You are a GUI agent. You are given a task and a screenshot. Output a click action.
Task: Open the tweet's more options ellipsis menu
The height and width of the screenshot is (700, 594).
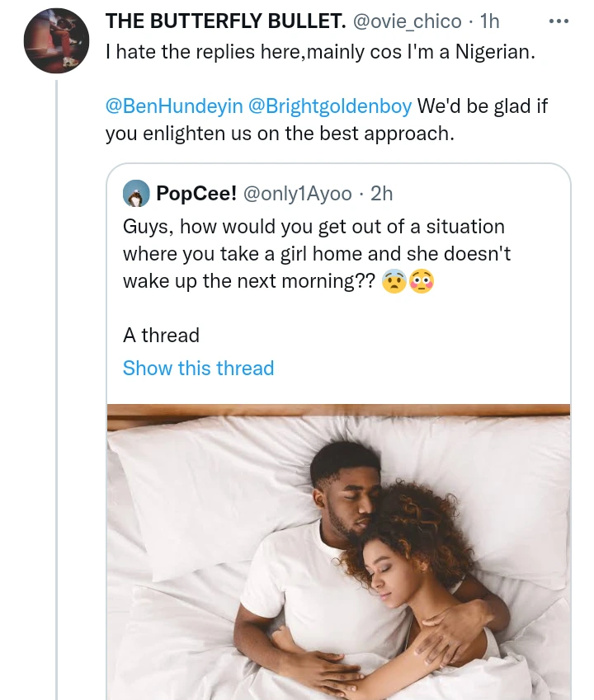pyautogui.click(x=559, y=21)
